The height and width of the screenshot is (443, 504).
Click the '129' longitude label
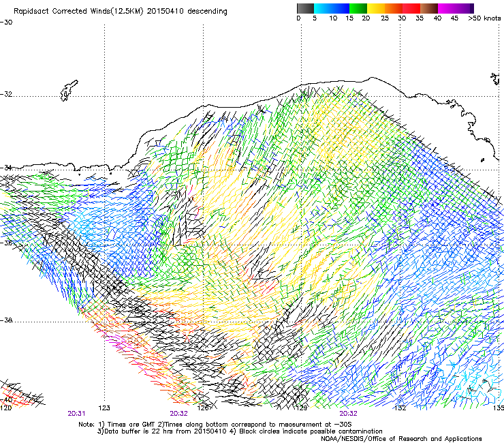301,408
